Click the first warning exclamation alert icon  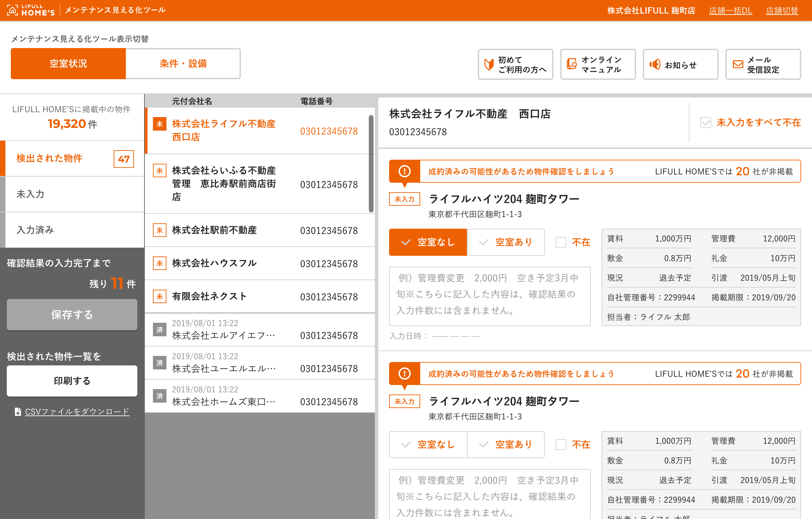coord(404,171)
